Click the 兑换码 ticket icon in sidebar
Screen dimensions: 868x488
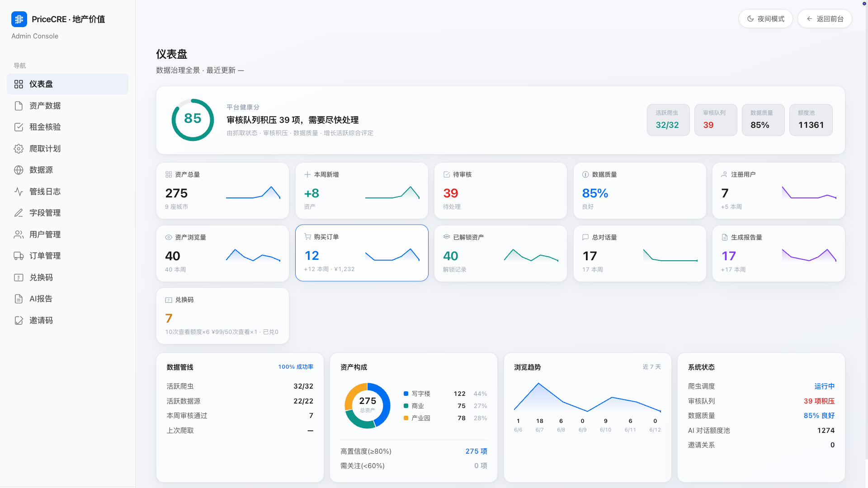tap(19, 277)
